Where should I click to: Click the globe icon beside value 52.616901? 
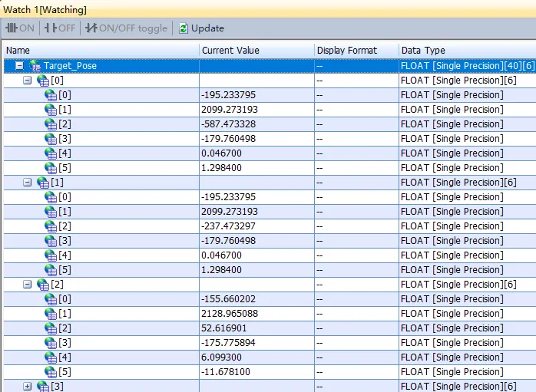coord(51,328)
